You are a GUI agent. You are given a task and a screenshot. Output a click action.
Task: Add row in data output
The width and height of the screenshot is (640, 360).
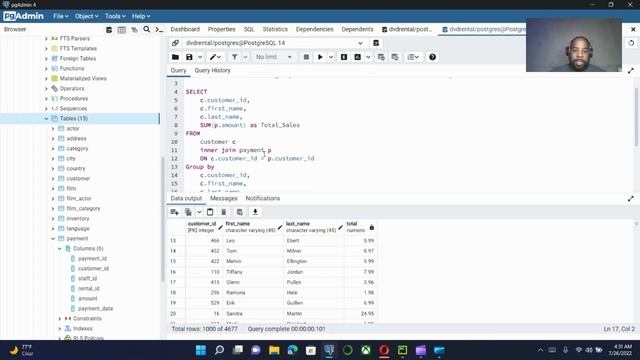(x=175, y=212)
